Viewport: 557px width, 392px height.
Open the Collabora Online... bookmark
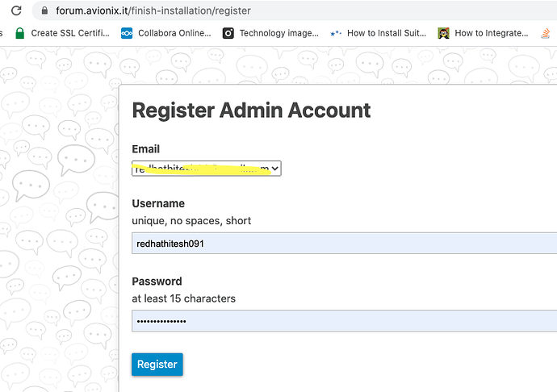pos(166,33)
